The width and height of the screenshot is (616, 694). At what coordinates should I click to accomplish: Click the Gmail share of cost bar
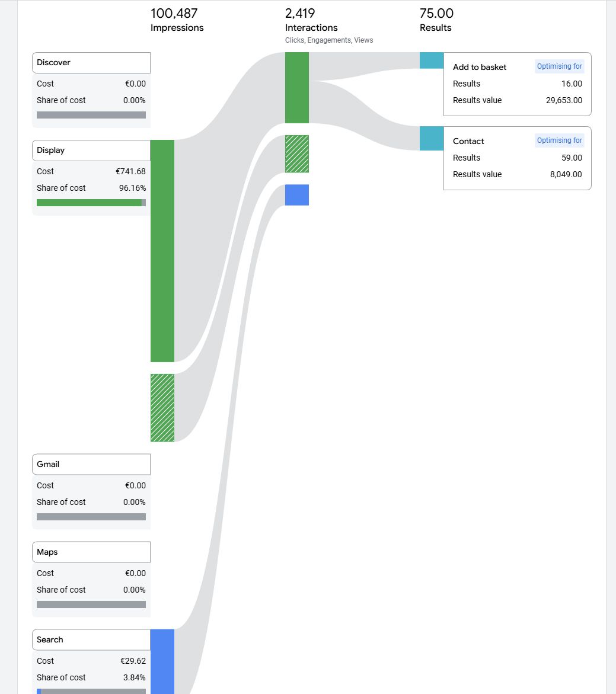point(91,517)
